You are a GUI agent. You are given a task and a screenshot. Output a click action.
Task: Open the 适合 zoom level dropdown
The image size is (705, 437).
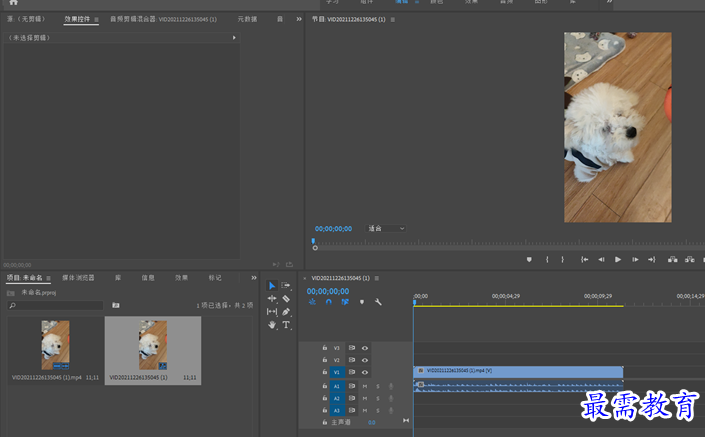[x=386, y=228]
